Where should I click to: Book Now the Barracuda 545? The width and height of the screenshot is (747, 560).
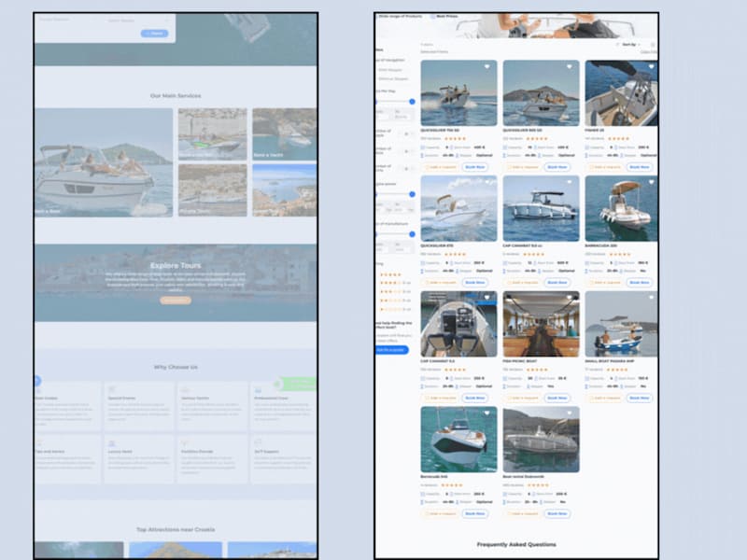pos(475,513)
